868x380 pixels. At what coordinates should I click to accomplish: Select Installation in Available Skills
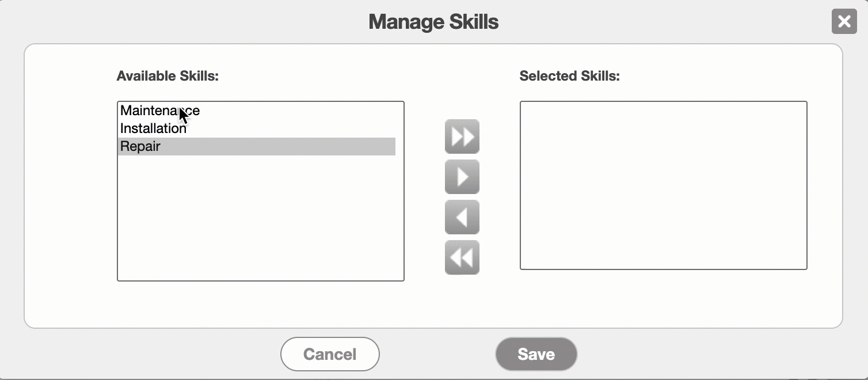pos(153,128)
